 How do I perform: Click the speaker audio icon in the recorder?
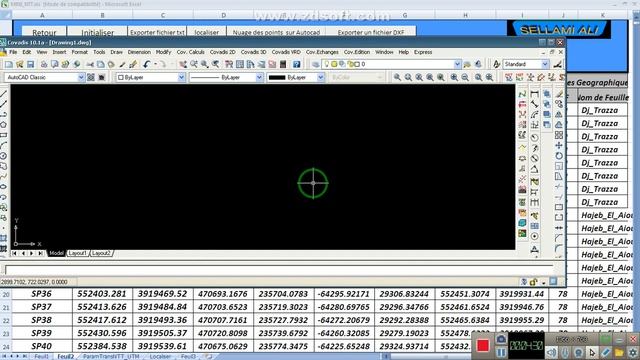point(551,352)
